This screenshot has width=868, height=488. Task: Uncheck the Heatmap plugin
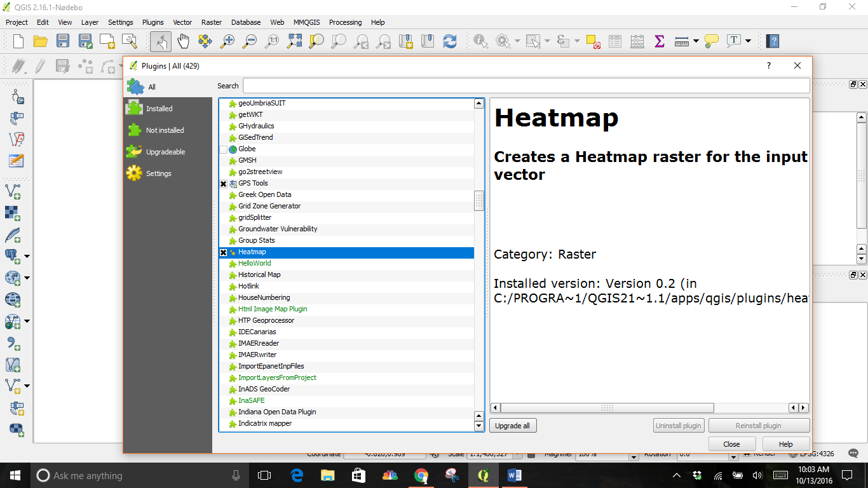224,252
